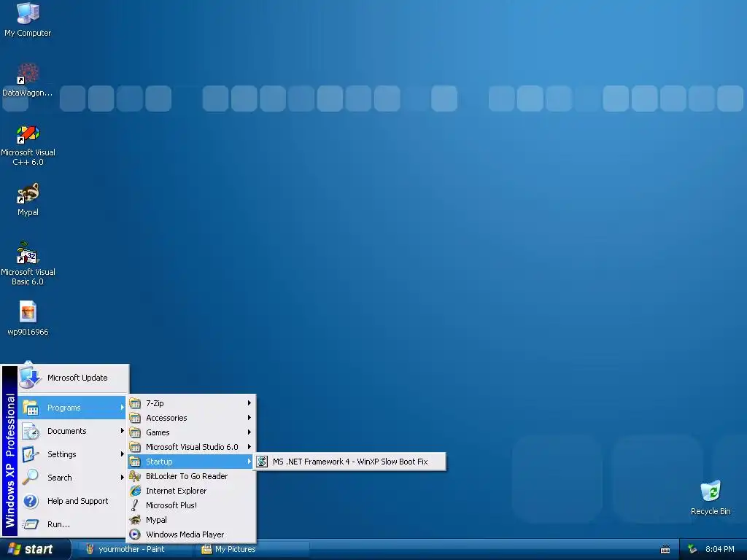Click the .NET Framework startup item icon

pyautogui.click(x=262, y=462)
